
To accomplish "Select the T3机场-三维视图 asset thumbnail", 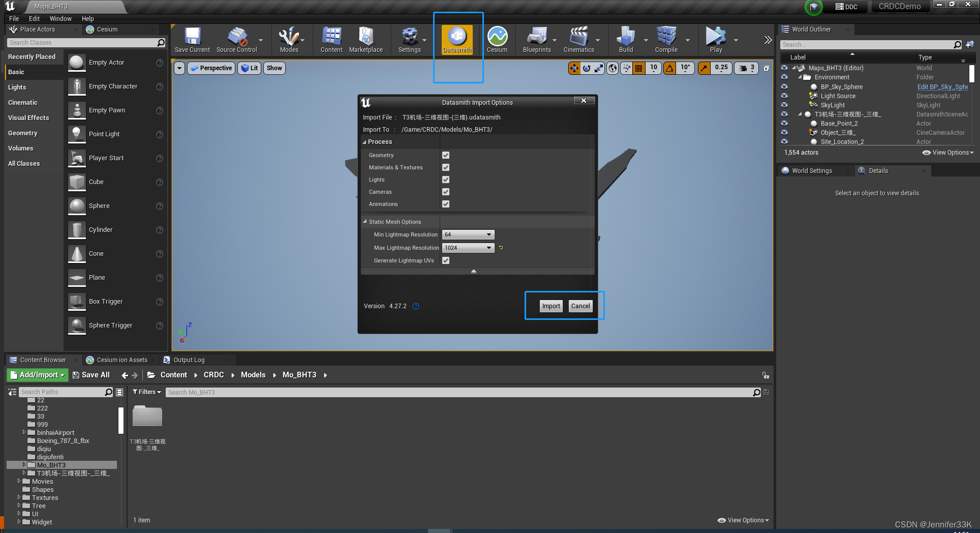I will tap(147, 416).
